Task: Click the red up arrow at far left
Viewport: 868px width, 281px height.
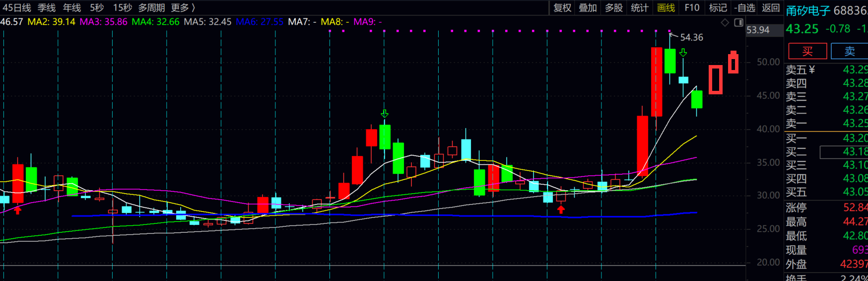Action: tap(18, 210)
